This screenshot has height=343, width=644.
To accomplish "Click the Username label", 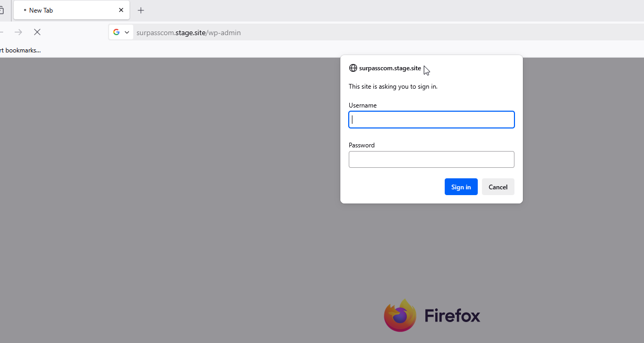I will click(x=362, y=105).
